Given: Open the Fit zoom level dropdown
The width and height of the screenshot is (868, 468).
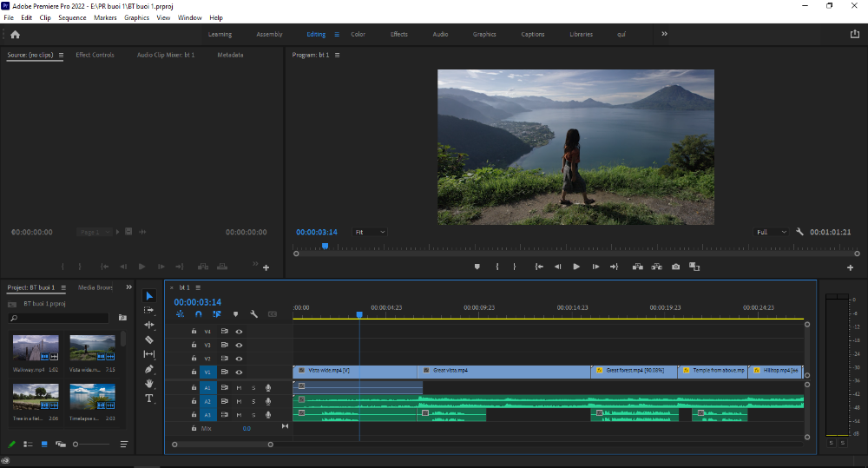Looking at the screenshot, I should pyautogui.click(x=369, y=232).
